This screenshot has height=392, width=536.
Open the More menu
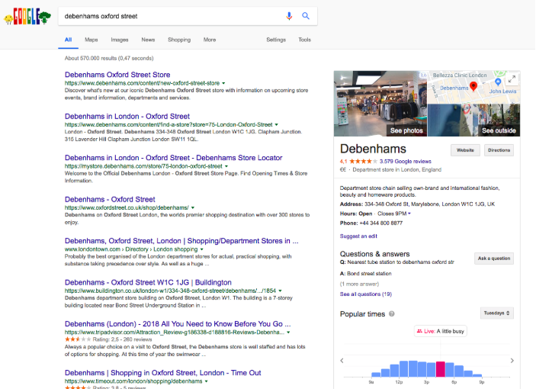tap(210, 40)
